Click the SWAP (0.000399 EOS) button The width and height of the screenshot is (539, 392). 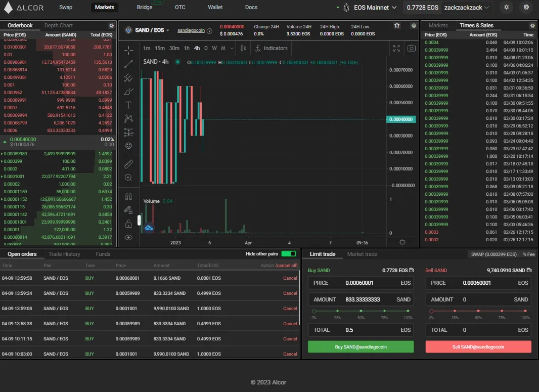click(493, 254)
